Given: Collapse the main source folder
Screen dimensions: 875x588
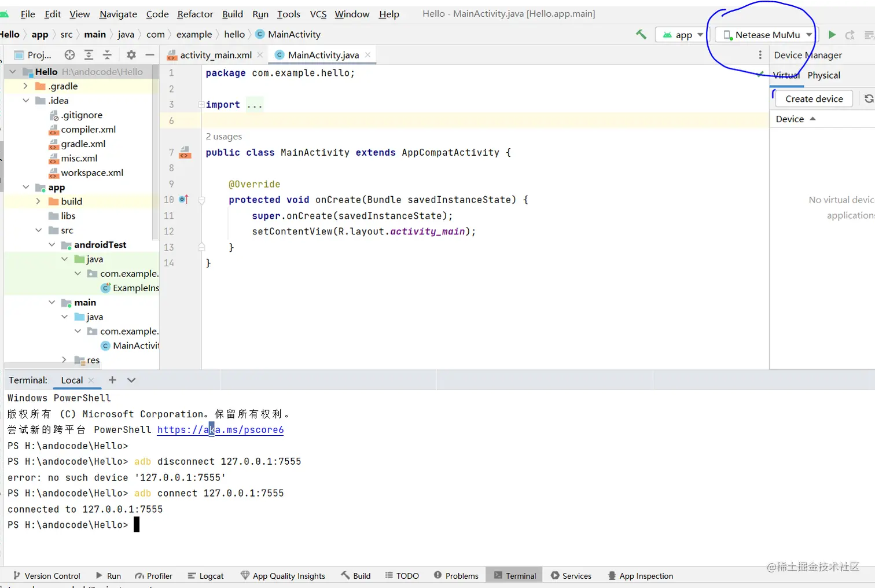Looking at the screenshot, I should click(52, 303).
